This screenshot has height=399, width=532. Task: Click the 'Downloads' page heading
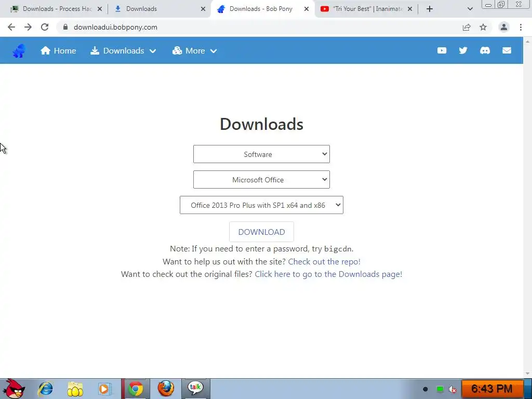tap(262, 124)
